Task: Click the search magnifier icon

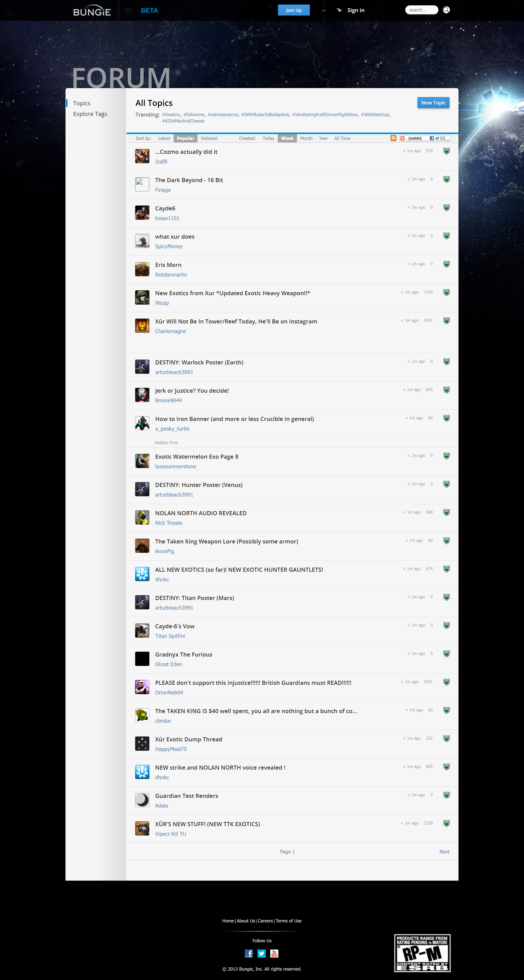Action: (x=446, y=10)
